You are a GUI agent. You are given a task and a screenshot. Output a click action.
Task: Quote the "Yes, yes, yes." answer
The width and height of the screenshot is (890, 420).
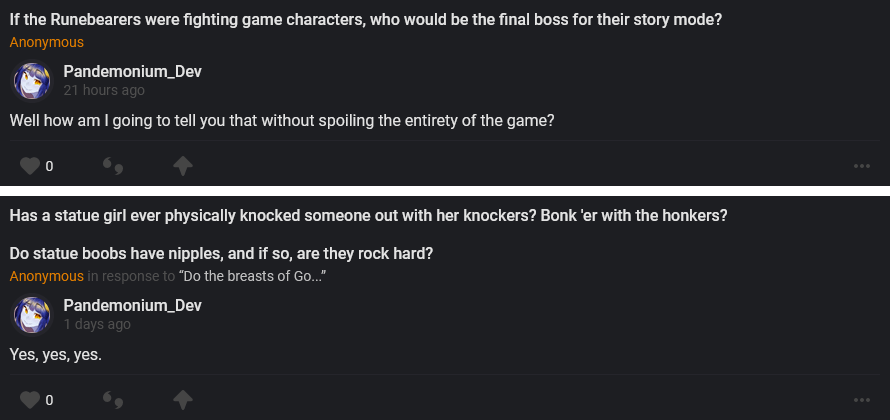[113, 400]
